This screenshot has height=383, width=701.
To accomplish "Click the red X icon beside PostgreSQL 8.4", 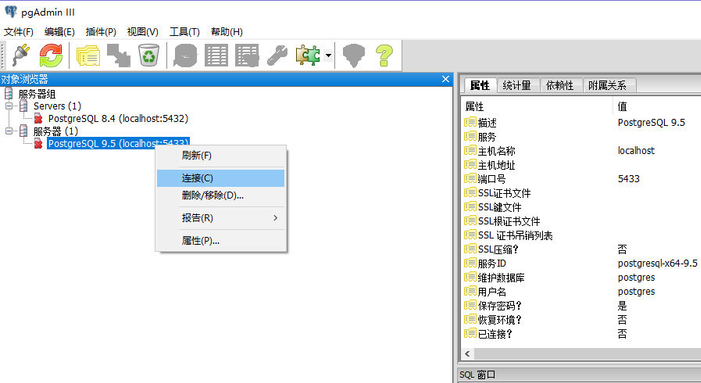I will point(38,119).
